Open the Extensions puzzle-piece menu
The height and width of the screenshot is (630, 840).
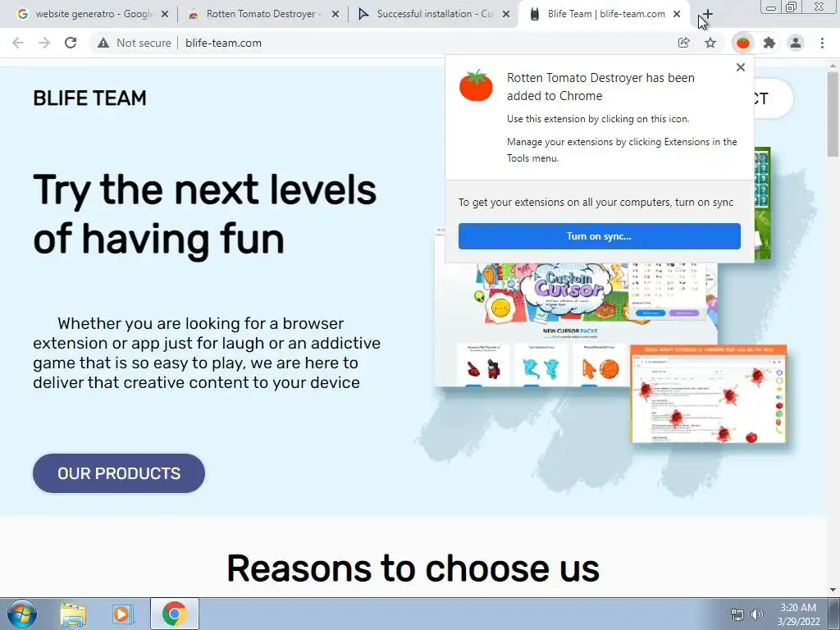pos(769,43)
